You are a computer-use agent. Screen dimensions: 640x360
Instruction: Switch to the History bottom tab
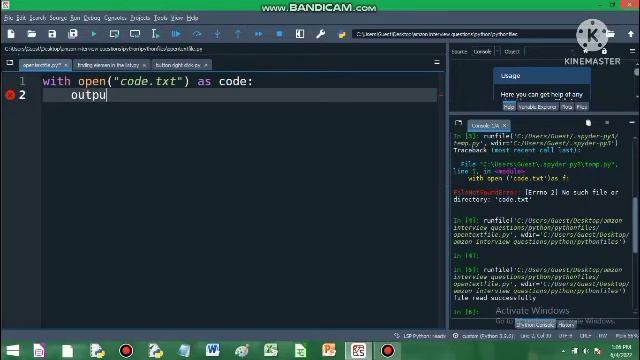click(567, 325)
